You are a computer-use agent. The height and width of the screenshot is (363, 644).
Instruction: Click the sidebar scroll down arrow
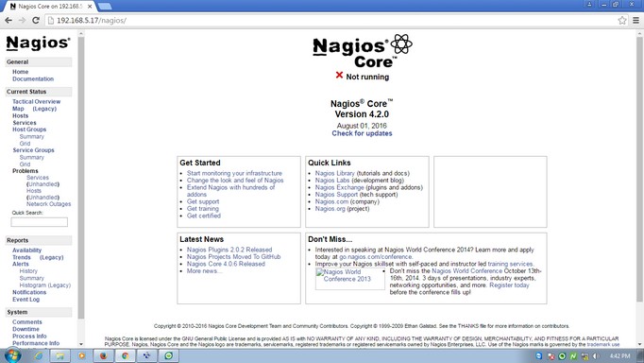tap(81, 344)
